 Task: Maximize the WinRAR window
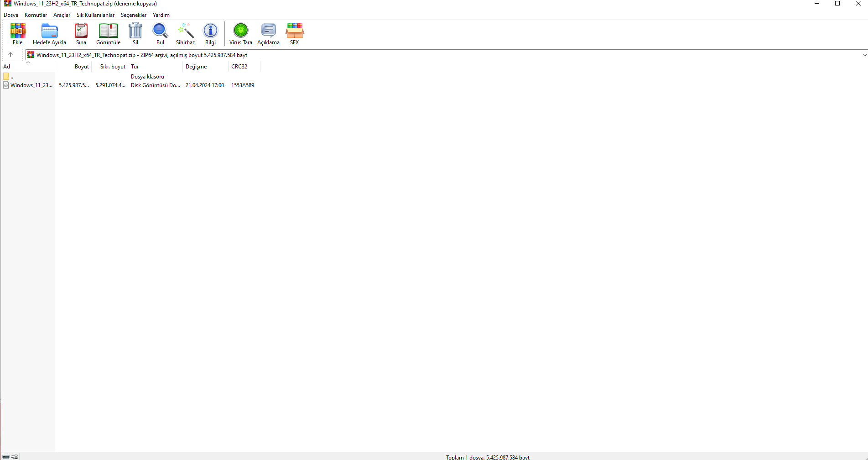point(837,4)
